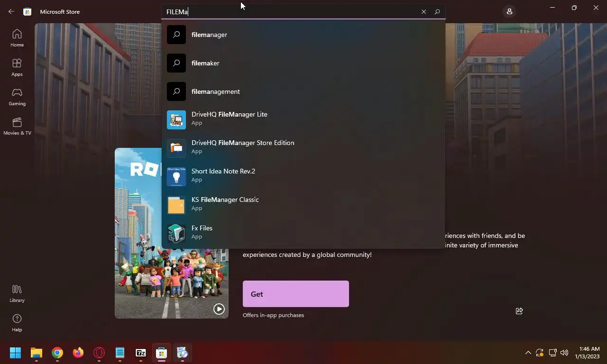Screen dimensions: 607x364
Task: Expand the hidden system tray icons
Action: [x=528, y=353]
